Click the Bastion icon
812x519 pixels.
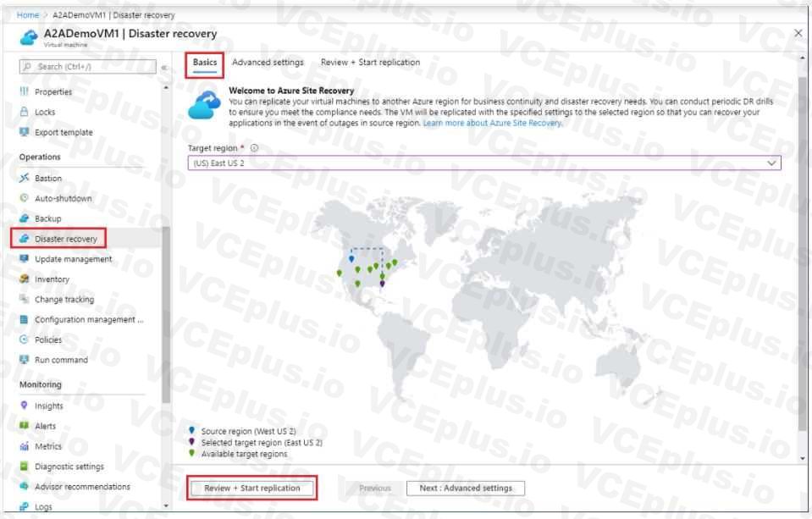(24, 178)
